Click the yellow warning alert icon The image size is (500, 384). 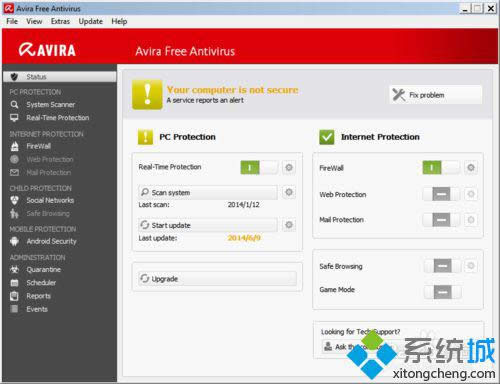(x=147, y=94)
